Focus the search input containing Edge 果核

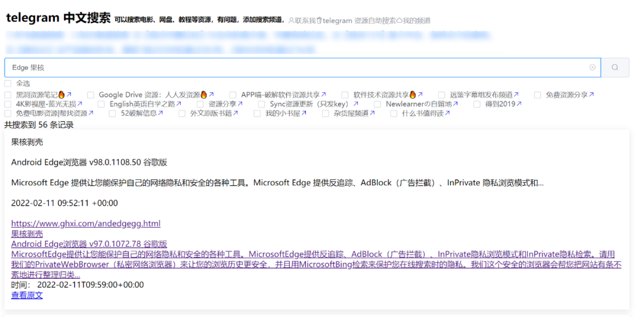[x=298, y=68]
